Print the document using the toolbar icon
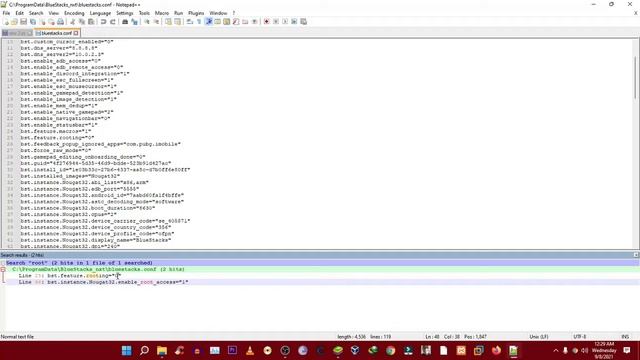640x360 pixels. point(60,22)
